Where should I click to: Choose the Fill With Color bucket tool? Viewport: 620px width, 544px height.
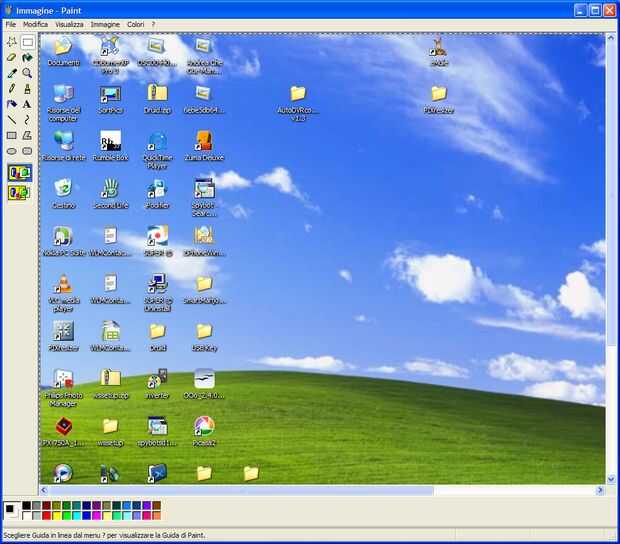[x=27, y=57]
